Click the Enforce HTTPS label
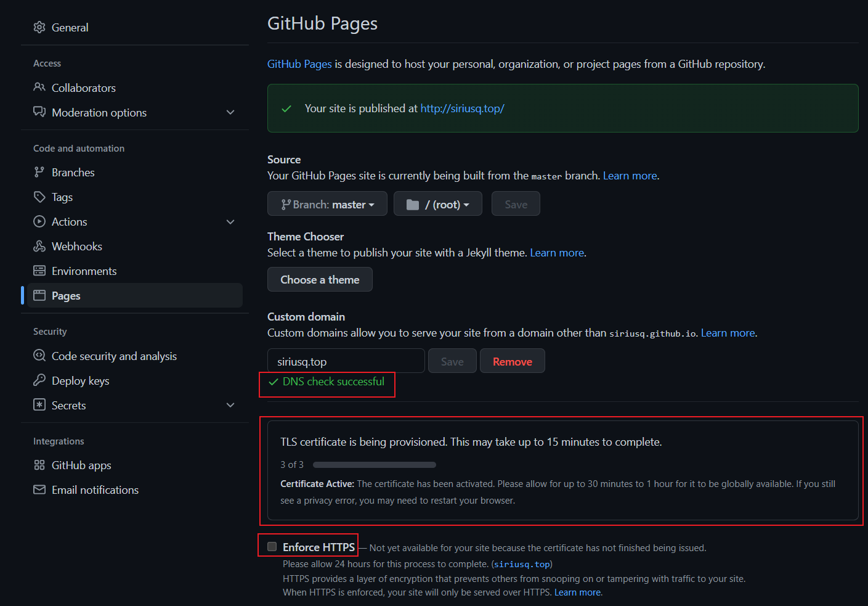Viewport: 868px width, 606px height. (318, 547)
